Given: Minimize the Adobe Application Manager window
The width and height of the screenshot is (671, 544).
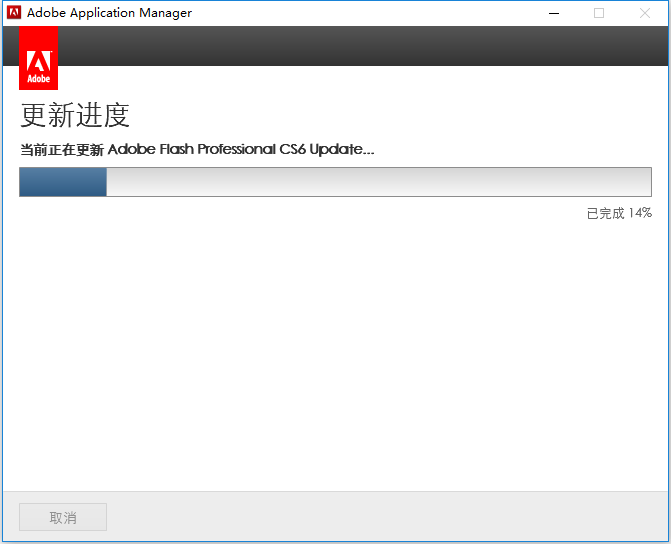Looking at the screenshot, I should point(554,13).
